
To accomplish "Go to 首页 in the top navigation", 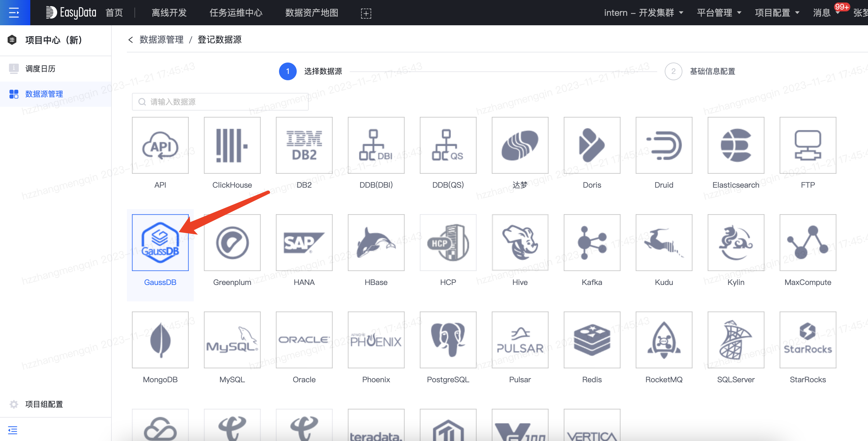I will (x=114, y=13).
